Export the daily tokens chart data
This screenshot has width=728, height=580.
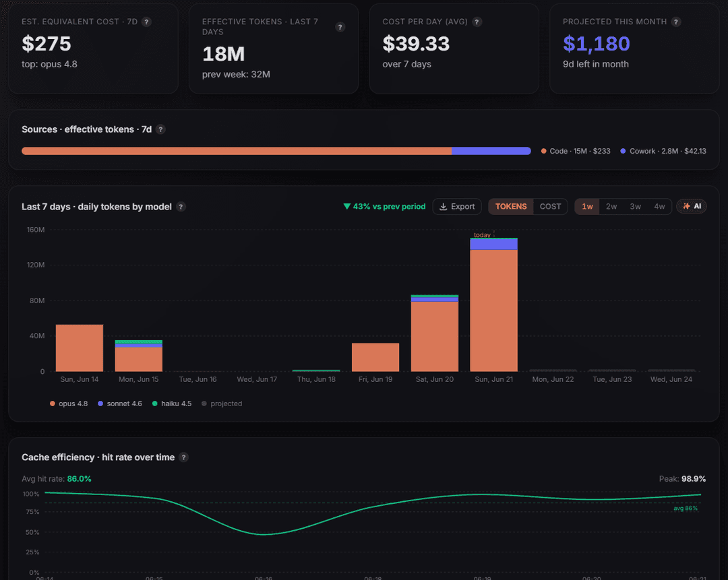click(x=457, y=207)
